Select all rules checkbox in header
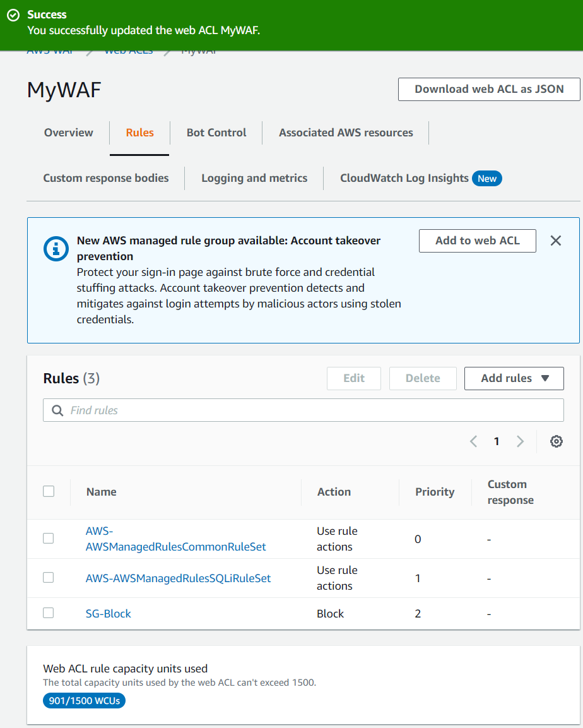 (49, 491)
